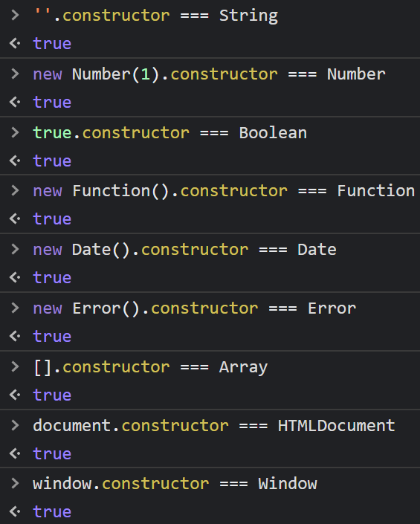The height and width of the screenshot is (524, 420).
Task: Select the true result under the String comparison
Action: 52,44
